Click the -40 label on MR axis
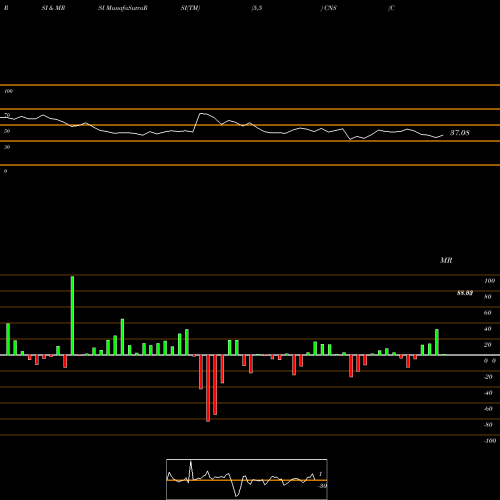This screenshot has width=500, height=500. click(488, 393)
